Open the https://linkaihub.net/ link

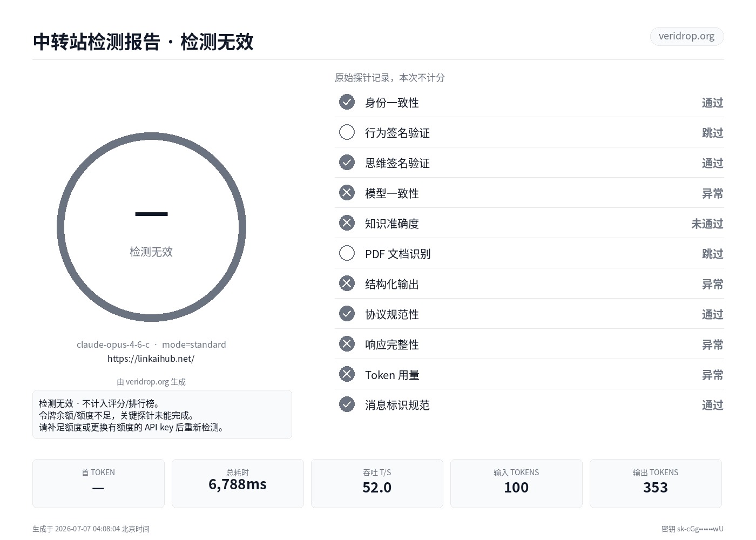(x=151, y=359)
